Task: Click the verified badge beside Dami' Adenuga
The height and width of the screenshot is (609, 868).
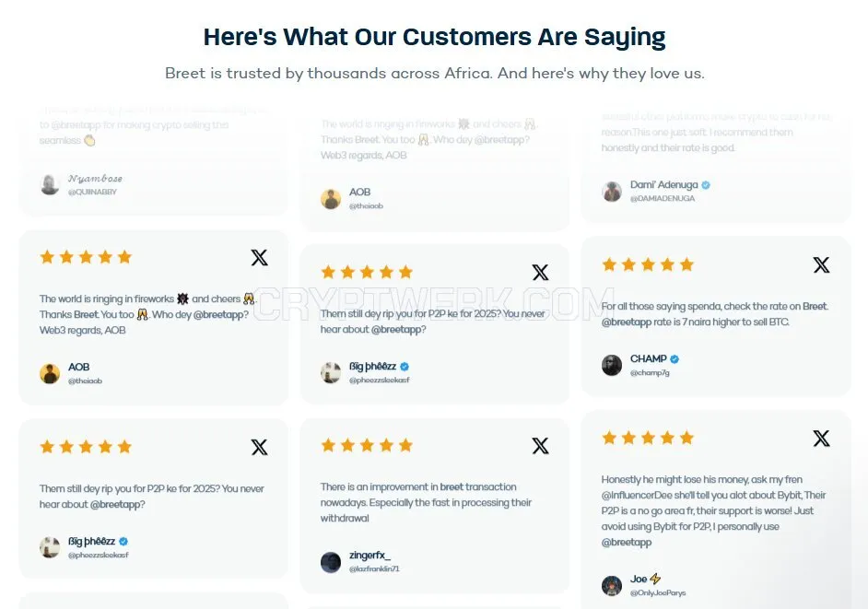Action: tap(706, 185)
